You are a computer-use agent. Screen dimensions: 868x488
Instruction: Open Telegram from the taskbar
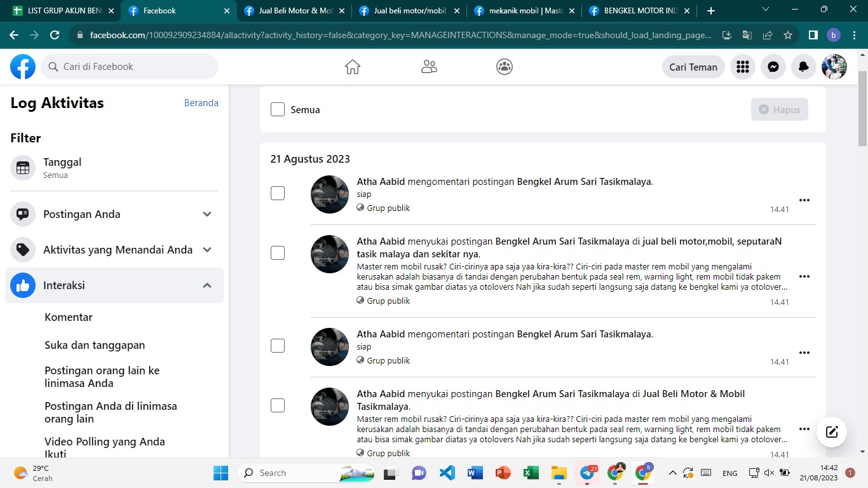pos(587,473)
